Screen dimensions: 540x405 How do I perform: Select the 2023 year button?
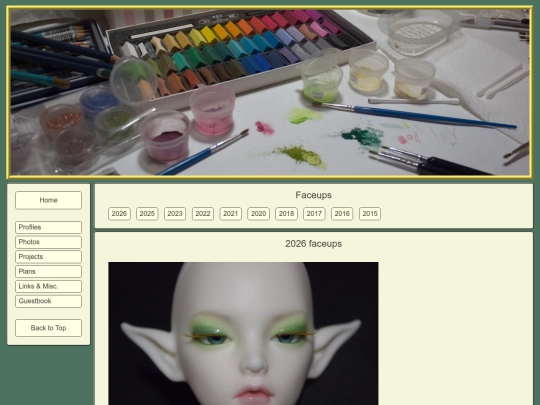click(x=175, y=214)
